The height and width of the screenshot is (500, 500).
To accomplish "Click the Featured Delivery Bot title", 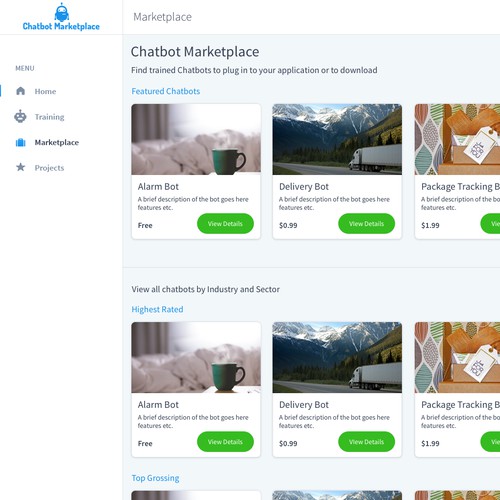I will (x=304, y=187).
